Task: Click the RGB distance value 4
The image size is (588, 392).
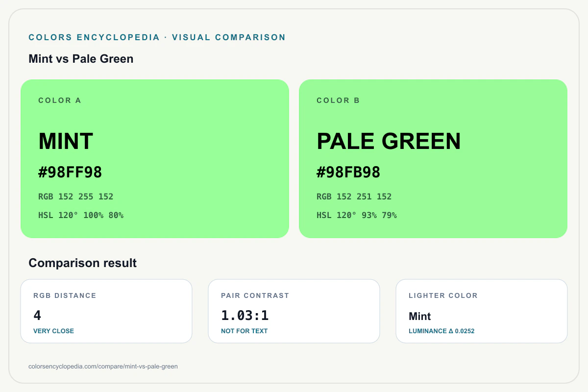Action: point(37,316)
